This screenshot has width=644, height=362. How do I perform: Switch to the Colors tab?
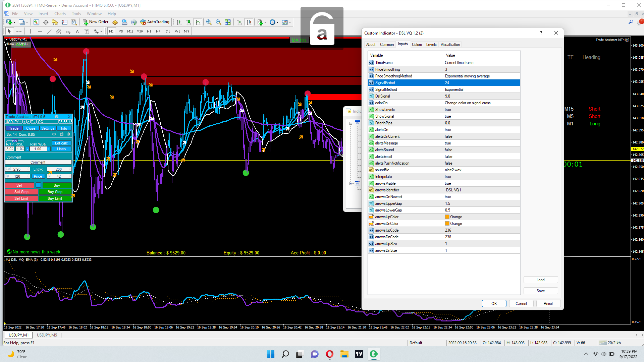417,45
